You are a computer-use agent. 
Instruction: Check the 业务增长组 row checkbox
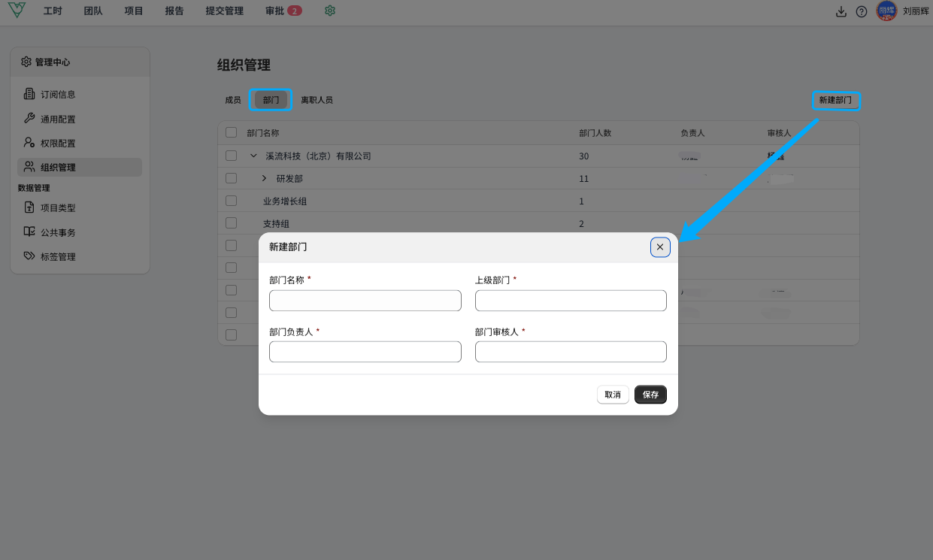[x=232, y=201]
